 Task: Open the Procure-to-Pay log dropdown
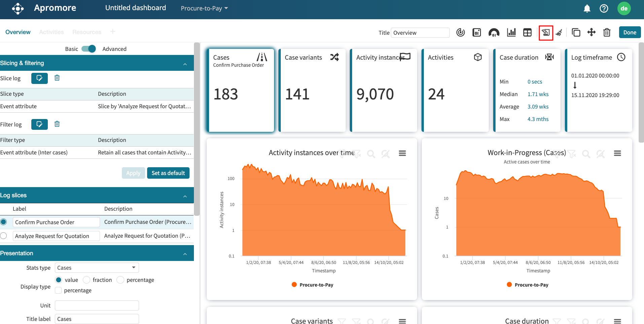204,8
